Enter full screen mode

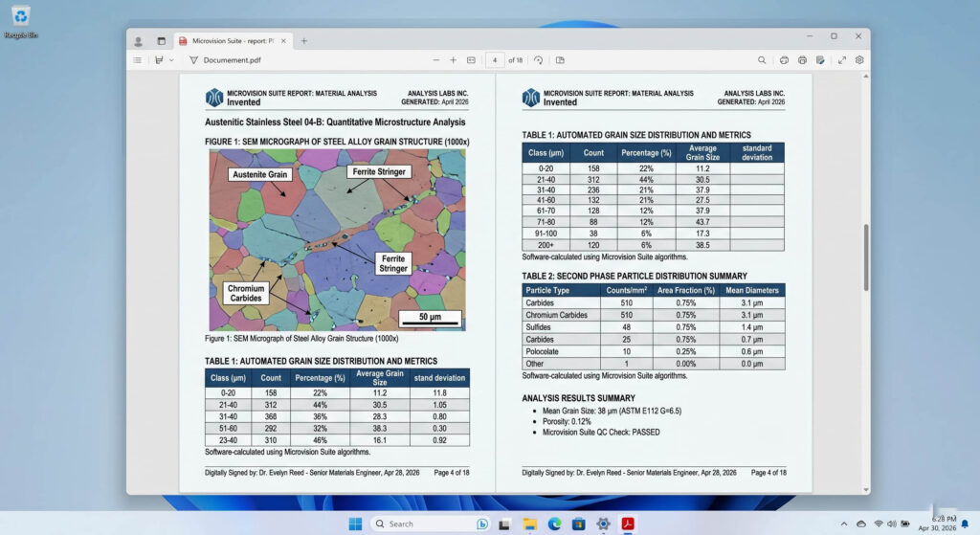tap(842, 60)
